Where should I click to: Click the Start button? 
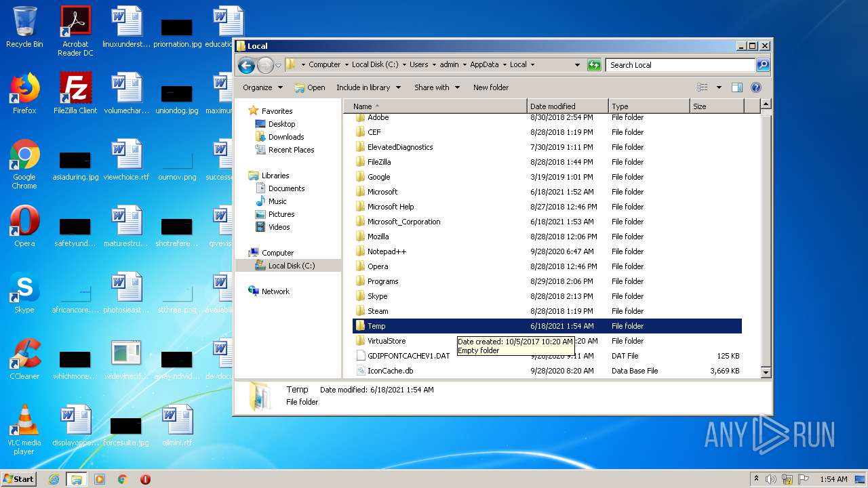(18, 479)
